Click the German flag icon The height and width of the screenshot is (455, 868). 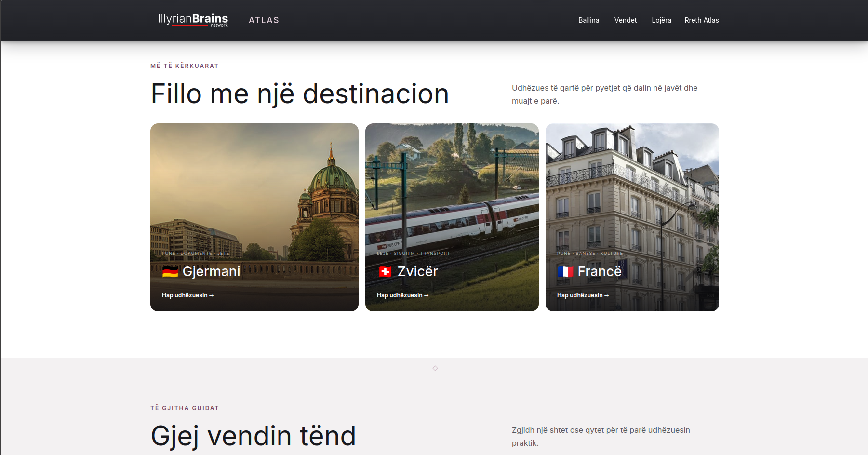(x=170, y=272)
